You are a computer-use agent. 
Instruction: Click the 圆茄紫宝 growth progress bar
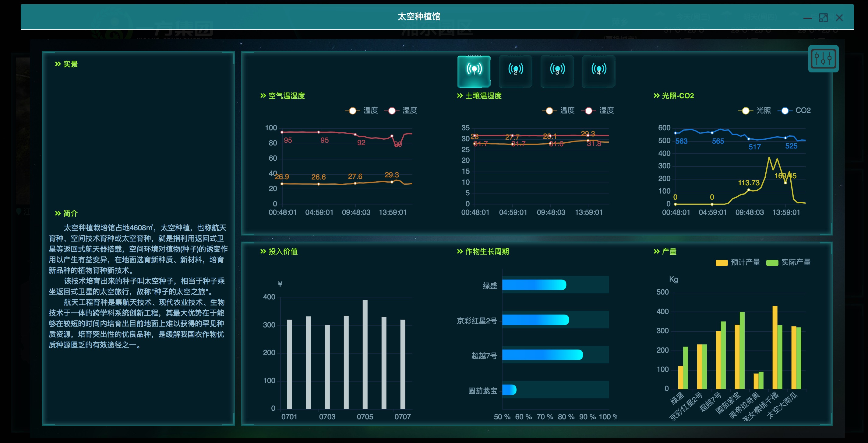point(509,390)
